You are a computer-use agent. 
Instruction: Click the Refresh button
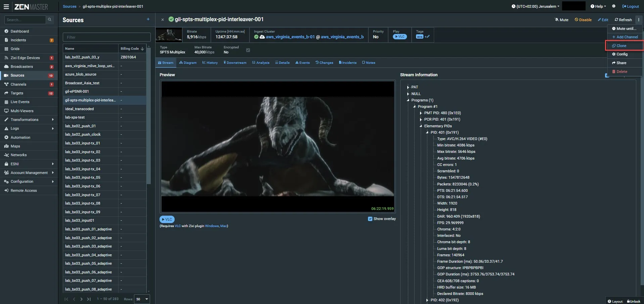623,20
